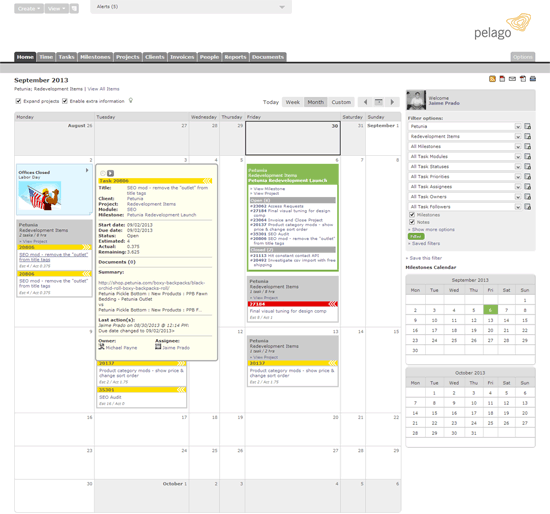Click the email envelope icon

coord(512,79)
